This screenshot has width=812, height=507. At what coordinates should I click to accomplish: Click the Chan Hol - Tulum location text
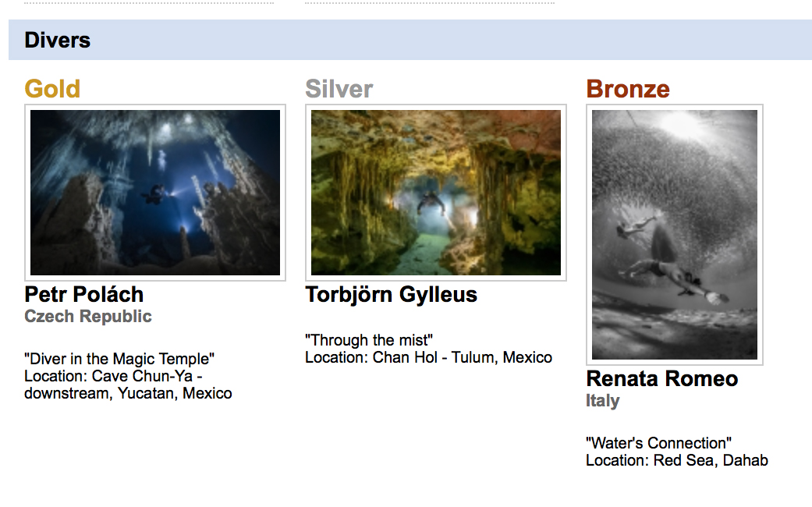pos(428,358)
